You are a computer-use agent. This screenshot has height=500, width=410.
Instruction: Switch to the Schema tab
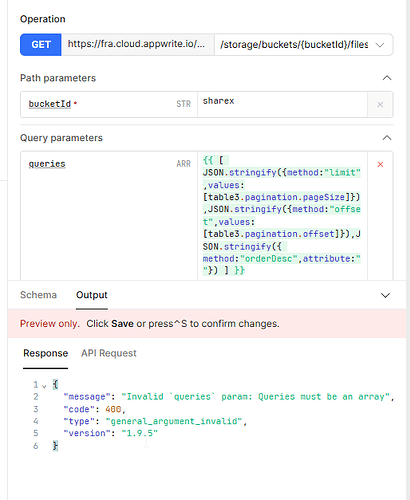pyautogui.click(x=38, y=295)
